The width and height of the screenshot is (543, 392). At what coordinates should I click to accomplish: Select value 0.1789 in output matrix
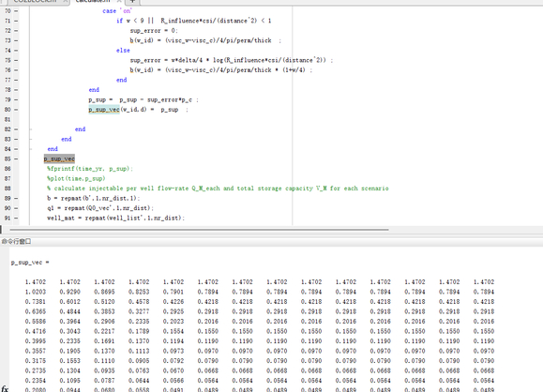pos(139,331)
